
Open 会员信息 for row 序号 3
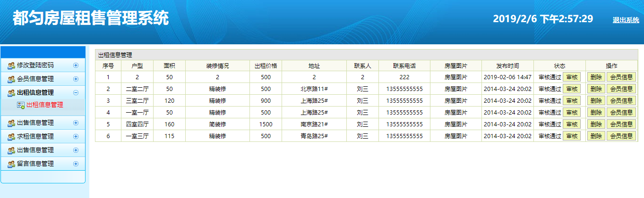point(621,100)
